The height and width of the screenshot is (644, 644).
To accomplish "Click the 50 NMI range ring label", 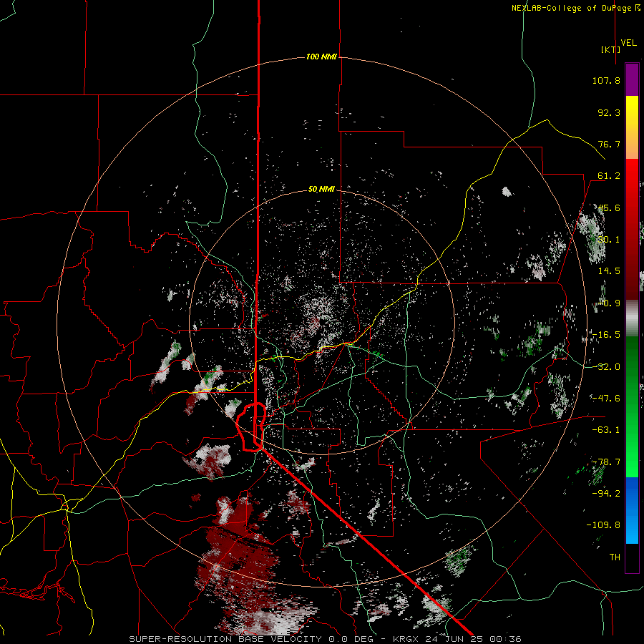I will click(321, 190).
